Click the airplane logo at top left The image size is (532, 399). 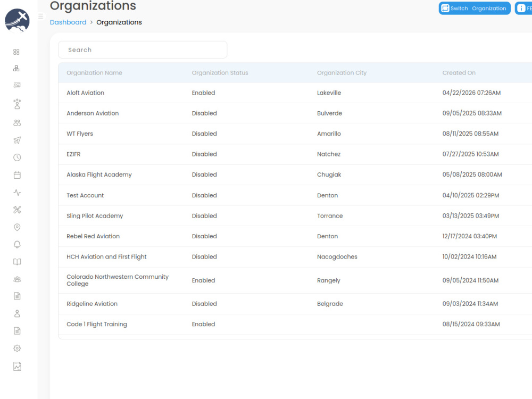pos(18,20)
